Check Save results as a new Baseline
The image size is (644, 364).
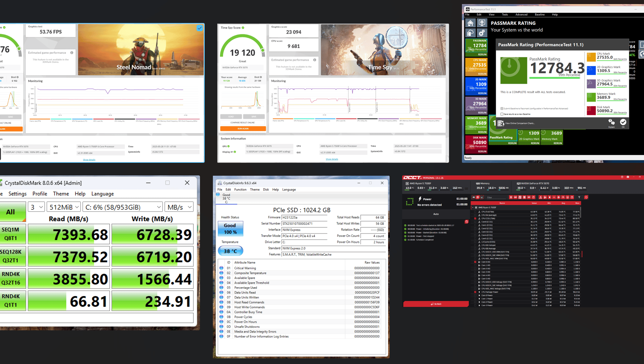point(502,114)
